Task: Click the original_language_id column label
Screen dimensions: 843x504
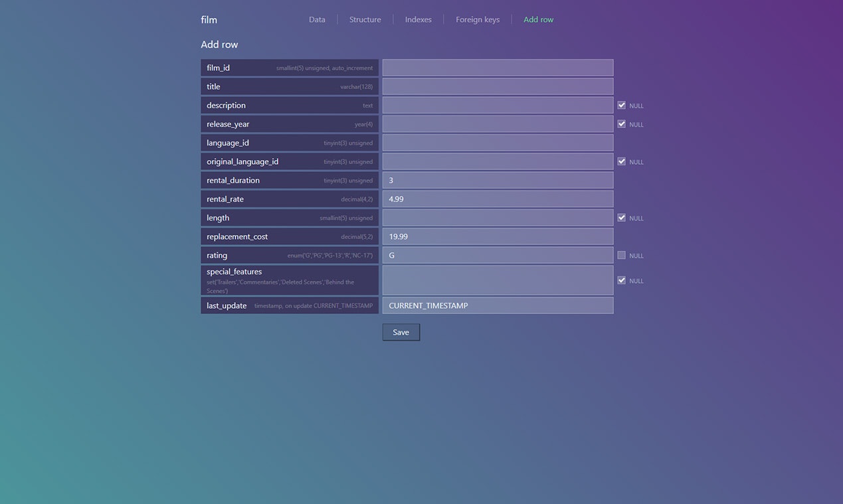Action: coord(242,161)
